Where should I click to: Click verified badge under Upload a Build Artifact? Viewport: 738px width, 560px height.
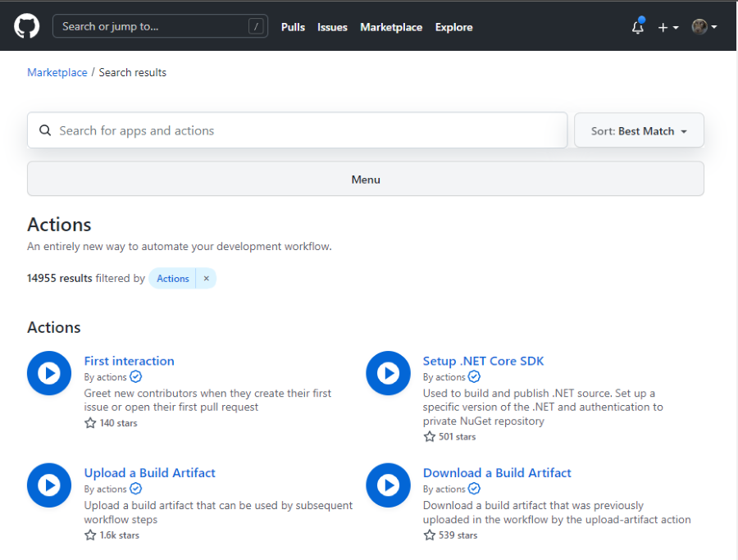pos(135,489)
